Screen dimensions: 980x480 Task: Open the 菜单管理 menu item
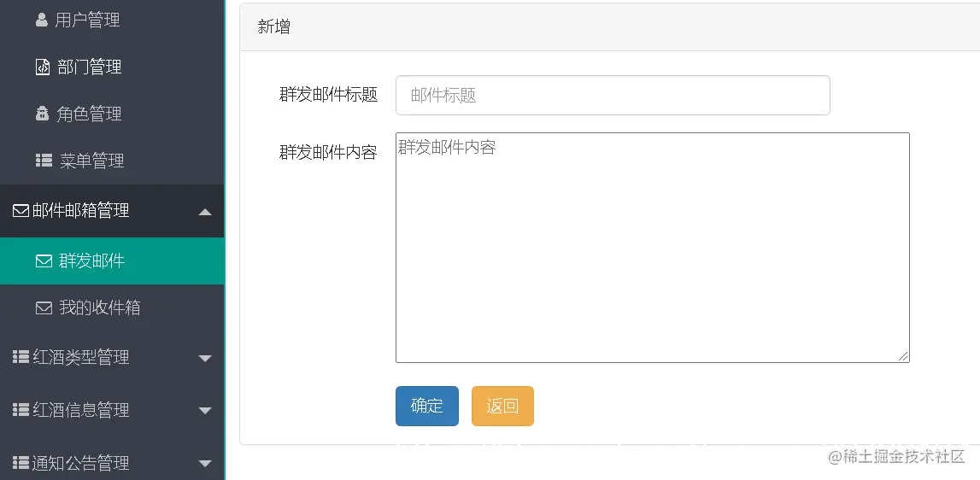pyautogui.click(x=112, y=161)
